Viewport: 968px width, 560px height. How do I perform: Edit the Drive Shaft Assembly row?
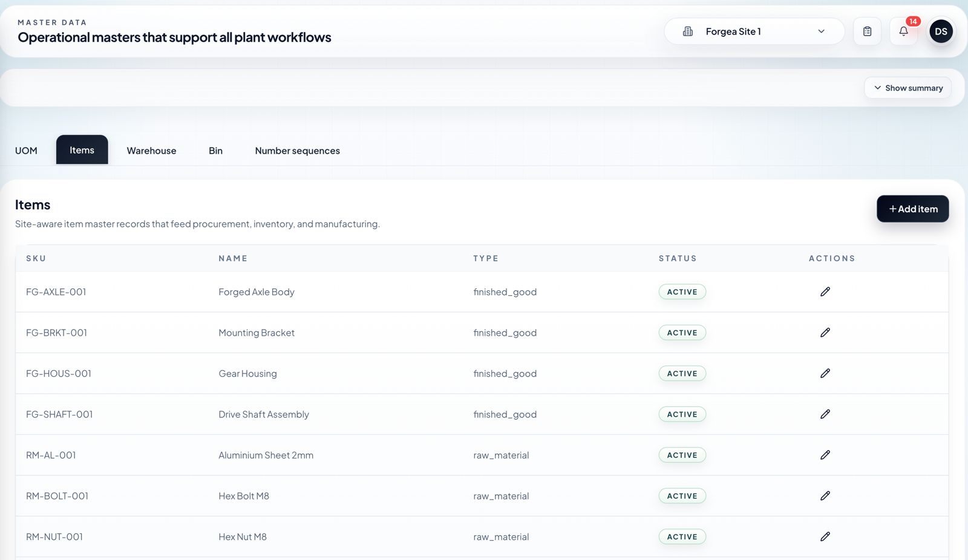click(x=825, y=414)
